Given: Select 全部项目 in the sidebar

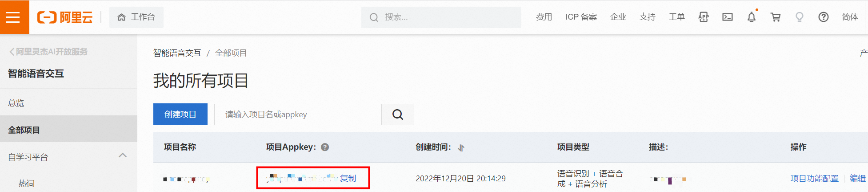Looking at the screenshot, I should click(68, 130).
